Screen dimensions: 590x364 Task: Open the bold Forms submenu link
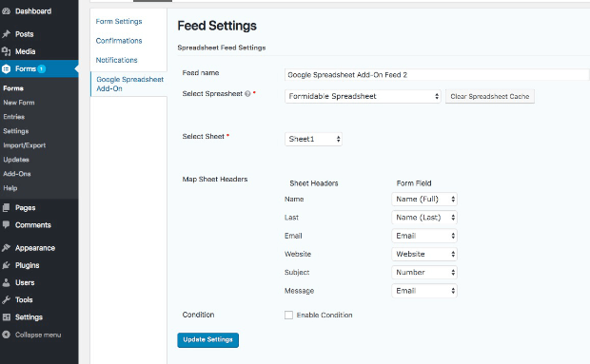click(x=13, y=88)
